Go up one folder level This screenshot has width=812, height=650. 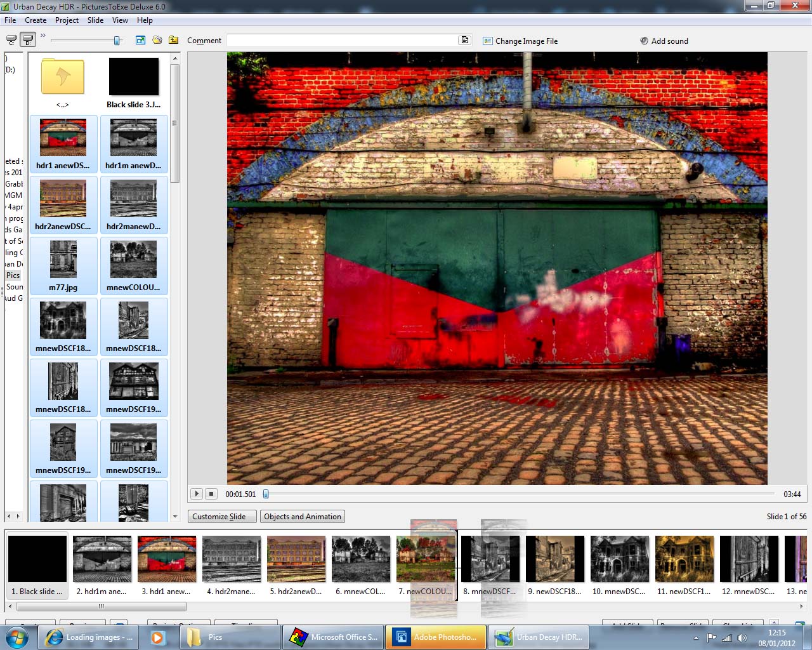pyautogui.click(x=173, y=40)
